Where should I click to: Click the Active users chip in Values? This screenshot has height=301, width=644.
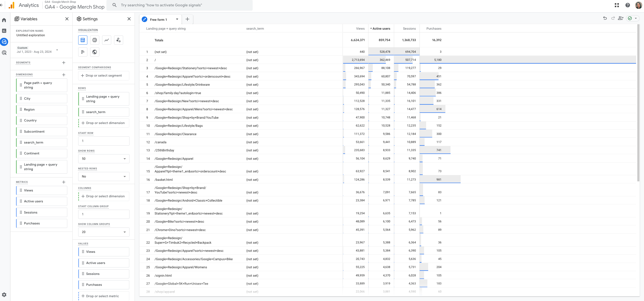tap(104, 263)
